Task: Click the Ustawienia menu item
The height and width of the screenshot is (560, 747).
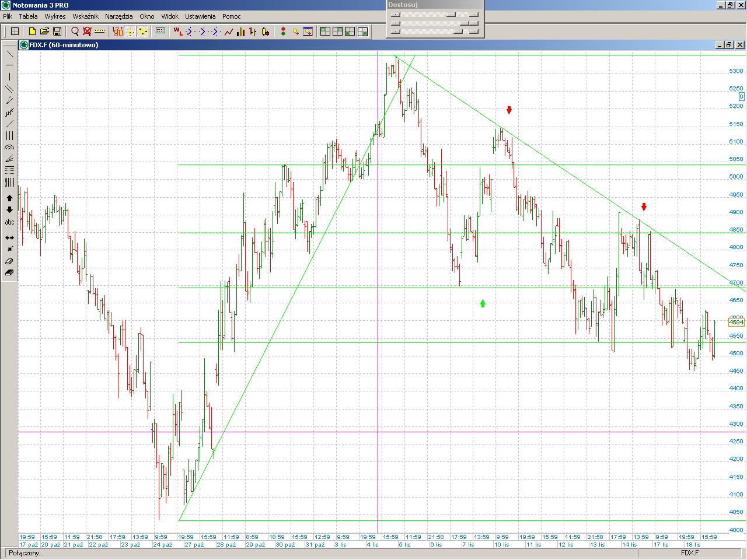Action: 200,16
